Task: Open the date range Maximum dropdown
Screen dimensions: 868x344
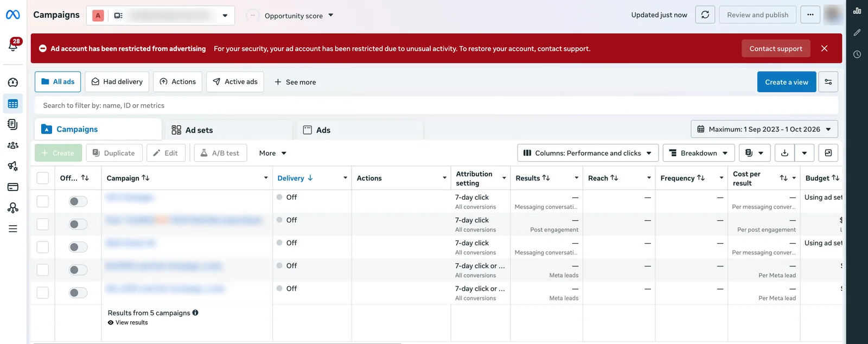Action: pos(764,129)
